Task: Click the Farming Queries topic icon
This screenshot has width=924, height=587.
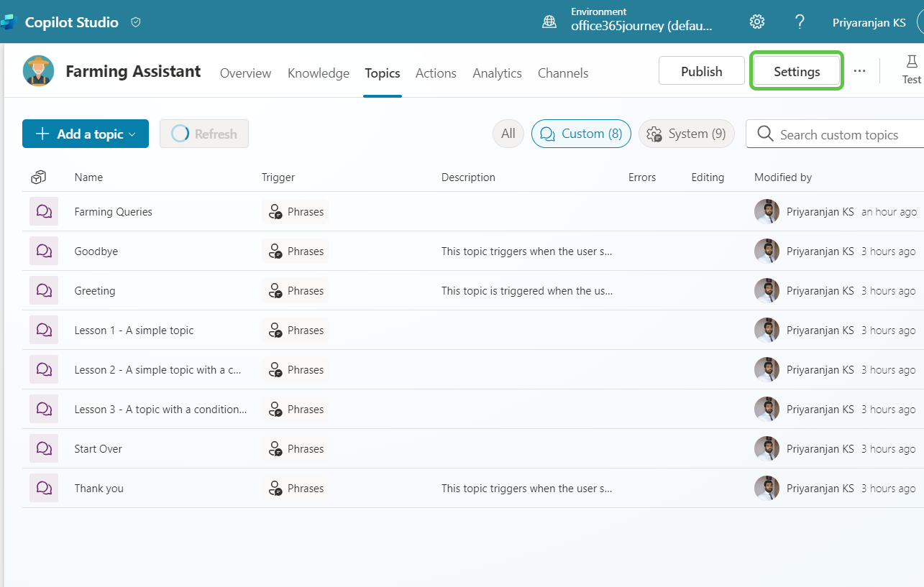Action: (x=44, y=211)
